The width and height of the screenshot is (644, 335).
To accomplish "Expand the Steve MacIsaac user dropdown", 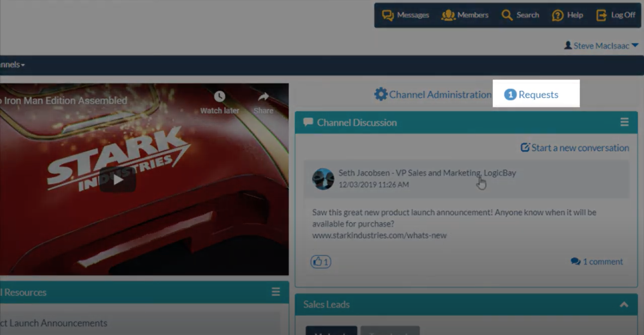I will point(634,46).
